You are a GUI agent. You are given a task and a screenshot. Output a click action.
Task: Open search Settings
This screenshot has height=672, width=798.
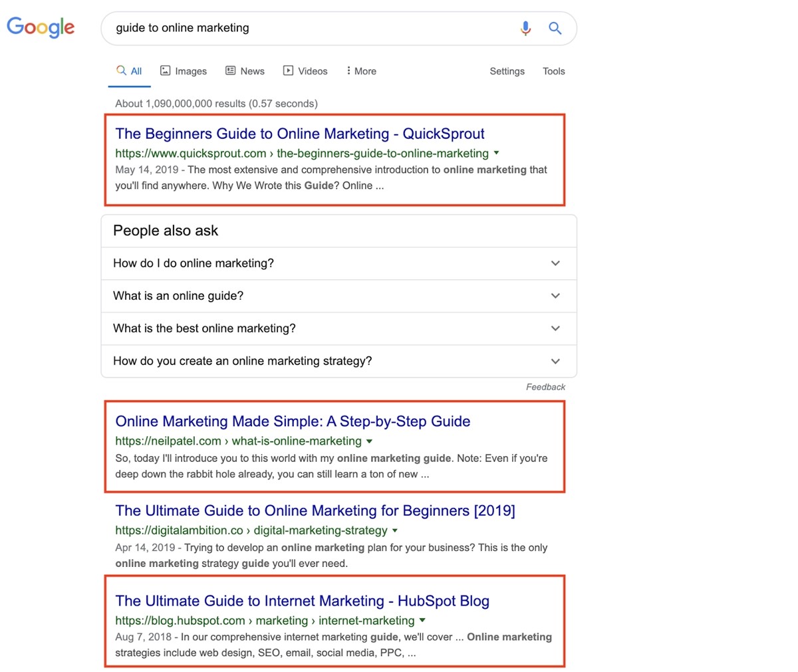(507, 71)
